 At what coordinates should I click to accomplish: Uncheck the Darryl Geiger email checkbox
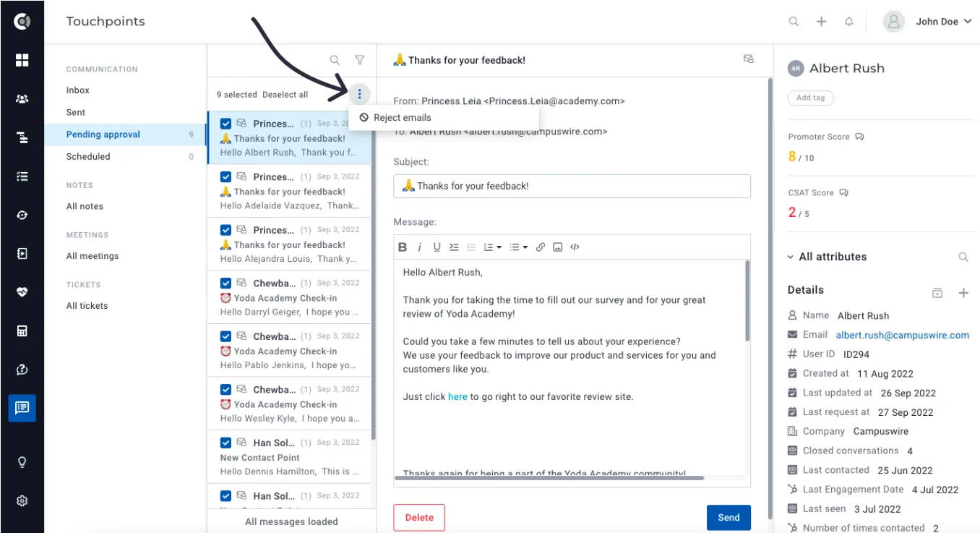click(x=225, y=283)
